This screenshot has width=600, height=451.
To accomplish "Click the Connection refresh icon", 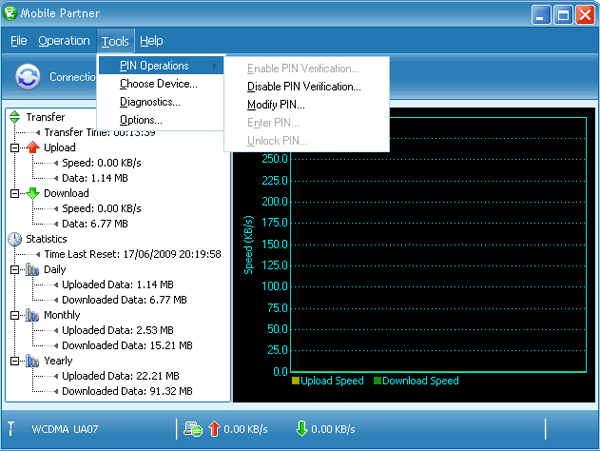I will (x=28, y=77).
